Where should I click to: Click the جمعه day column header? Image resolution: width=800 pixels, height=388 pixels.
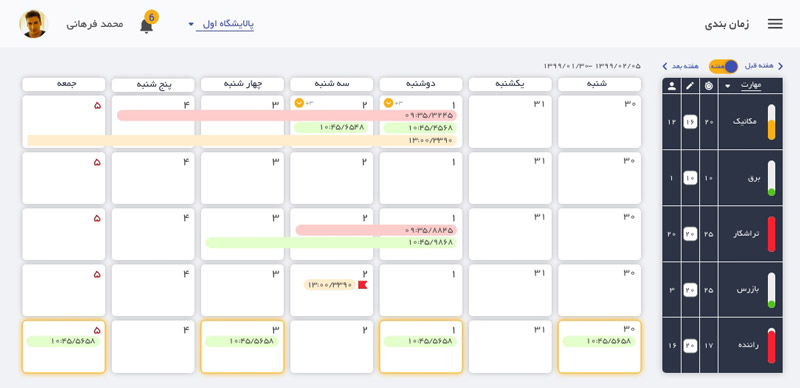[64, 84]
